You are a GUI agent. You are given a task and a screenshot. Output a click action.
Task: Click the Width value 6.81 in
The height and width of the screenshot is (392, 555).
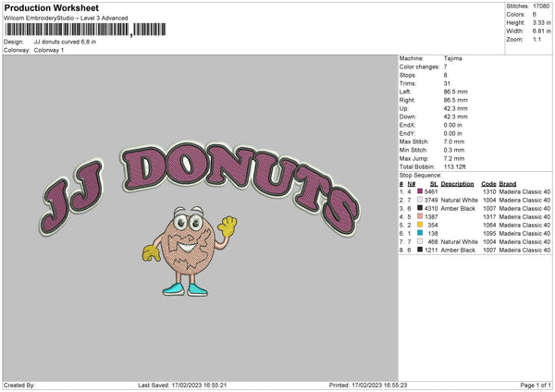coord(541,31)
